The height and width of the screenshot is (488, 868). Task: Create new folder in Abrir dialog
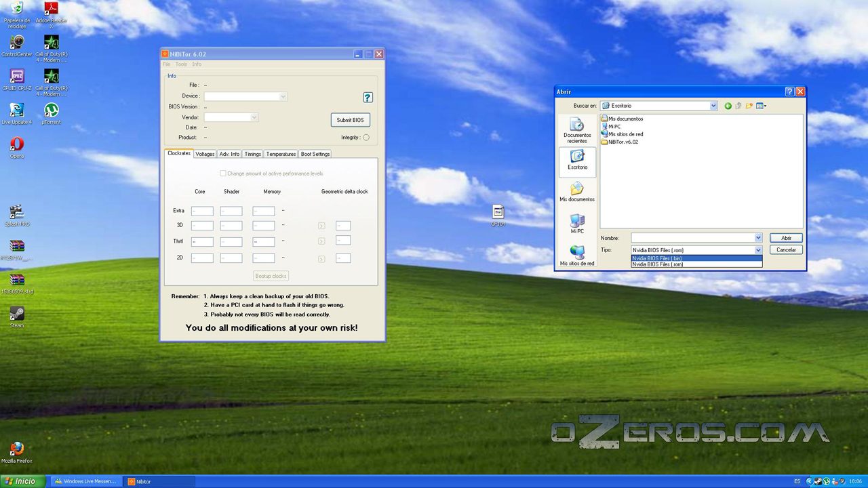coord(749,106)
